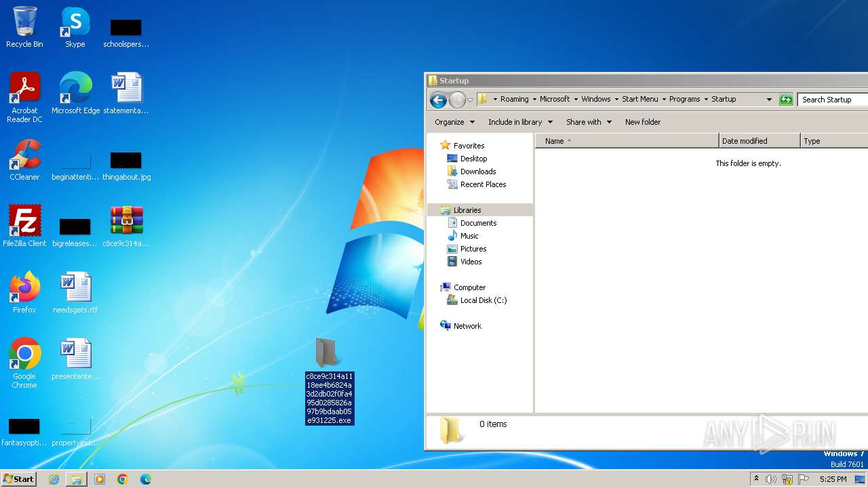Open CCleaner desktop shortcut
868x488 pixels.
(x=24, y=160)
